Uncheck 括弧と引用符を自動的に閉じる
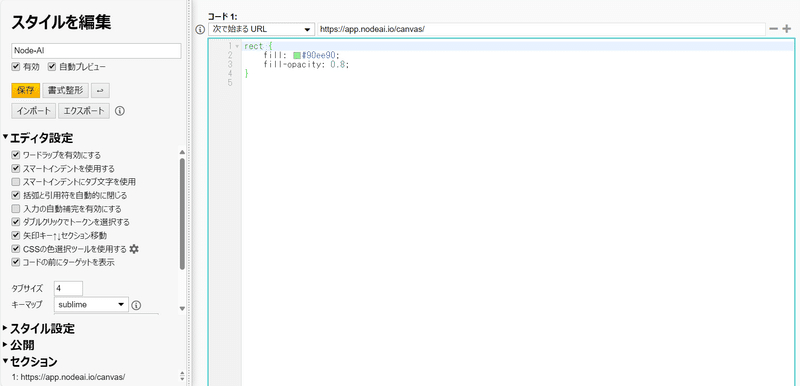The image size is (800, 386). [16, 195]
